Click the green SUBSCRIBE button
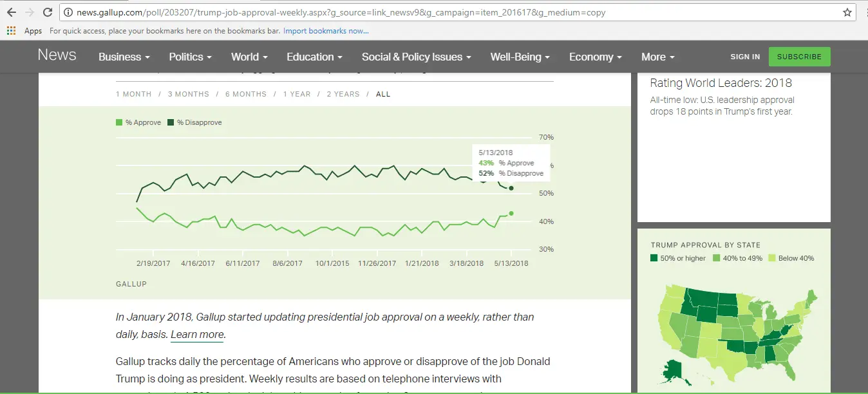 point(799,57)
